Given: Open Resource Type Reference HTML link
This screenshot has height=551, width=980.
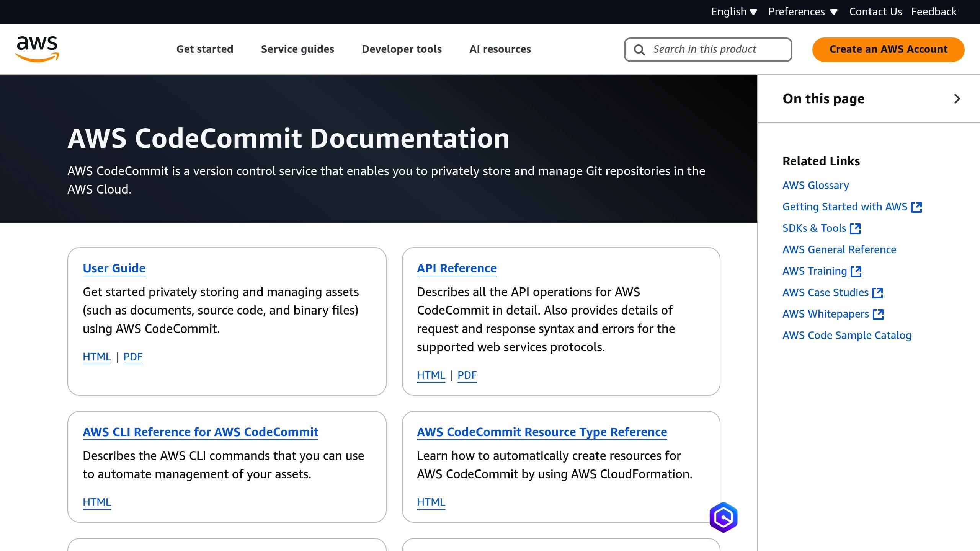Looking at the screenshot, I should 431,502.
